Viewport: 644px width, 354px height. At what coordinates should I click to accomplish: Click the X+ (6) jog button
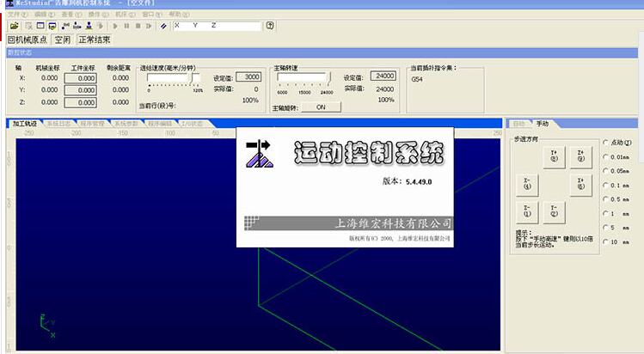[x=580, y=185]
